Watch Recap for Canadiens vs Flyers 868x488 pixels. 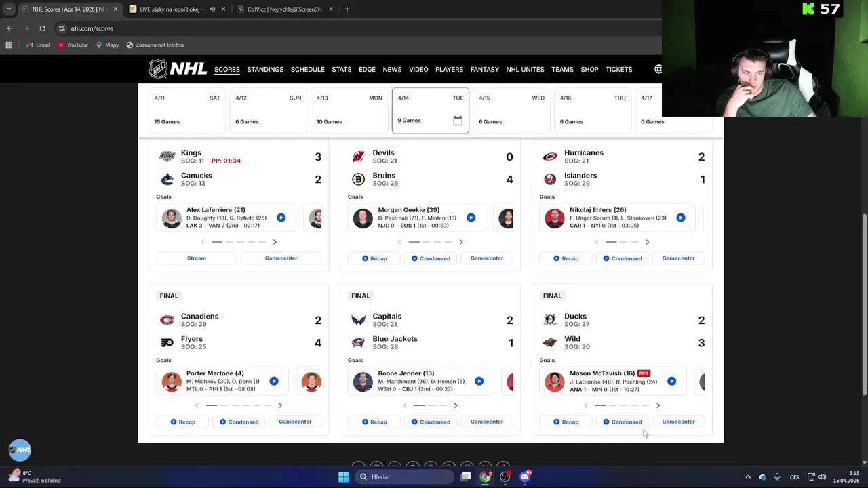pyautogui.click(x=182, y=422)
